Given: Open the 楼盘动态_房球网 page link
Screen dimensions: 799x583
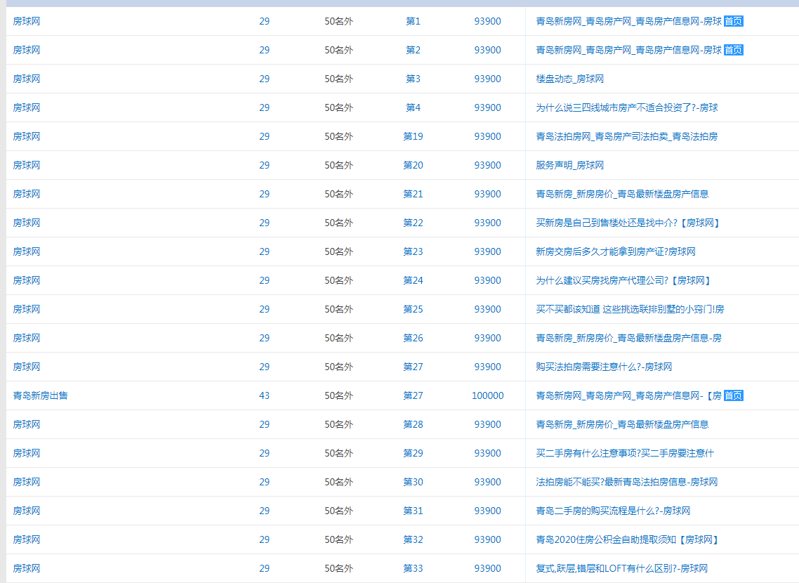Looking at the screenshot, I should coord(570,79).
